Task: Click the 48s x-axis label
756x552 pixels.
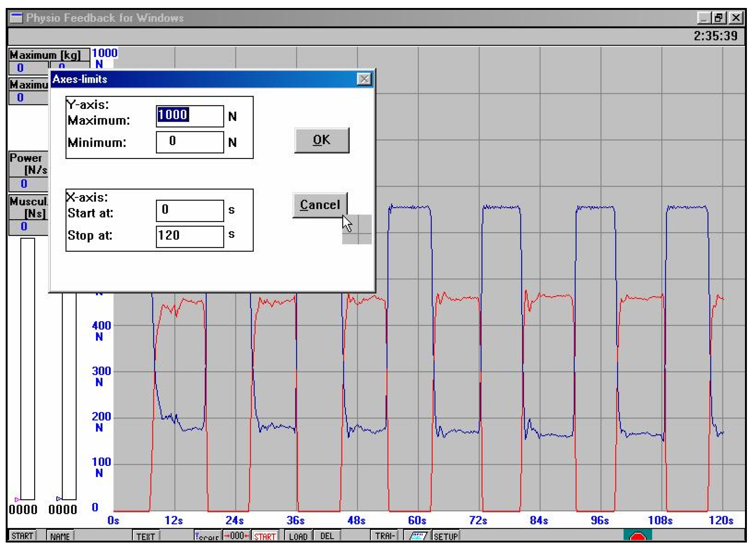Action: click(357, 520)
